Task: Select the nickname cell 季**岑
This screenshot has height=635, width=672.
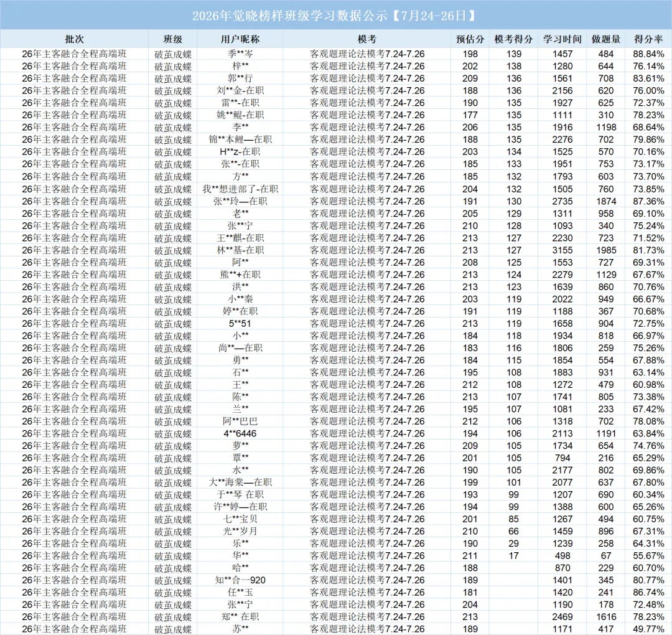Action: [x=240, y=54]
